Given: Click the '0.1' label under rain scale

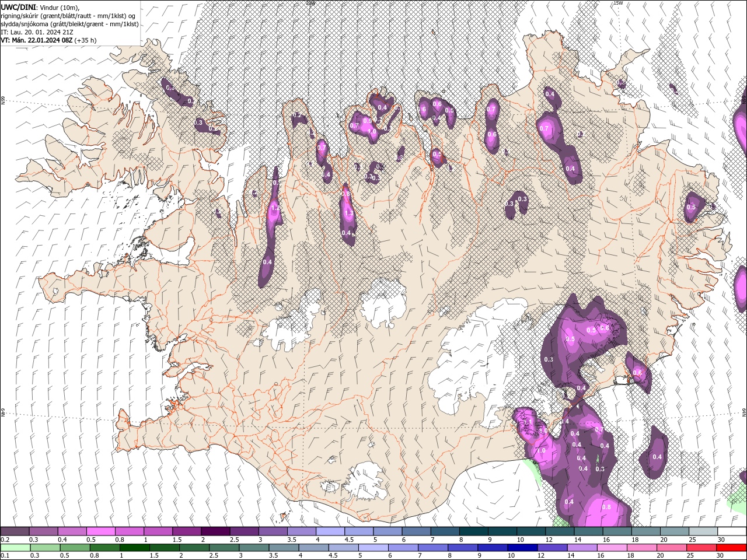Looking at the screenshot, I should (5, 555).
